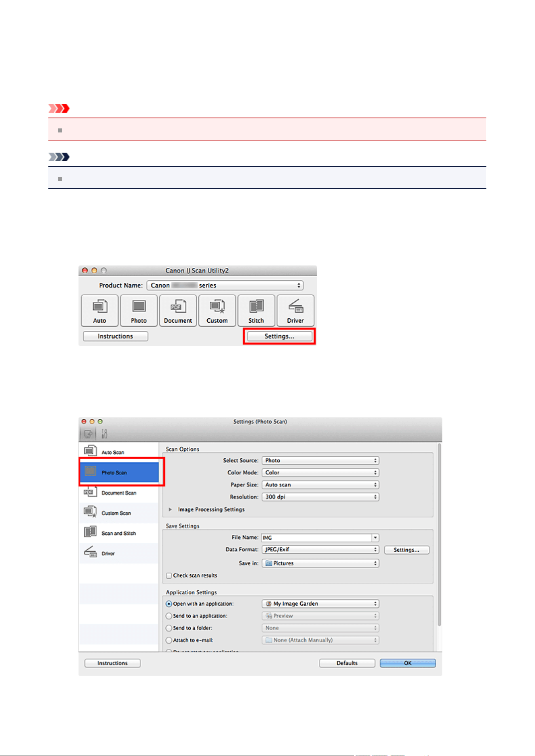Screen dimensions: 535x756
Task: Select Custom Scan in the sidebar
Action: (x=119, y=513)
